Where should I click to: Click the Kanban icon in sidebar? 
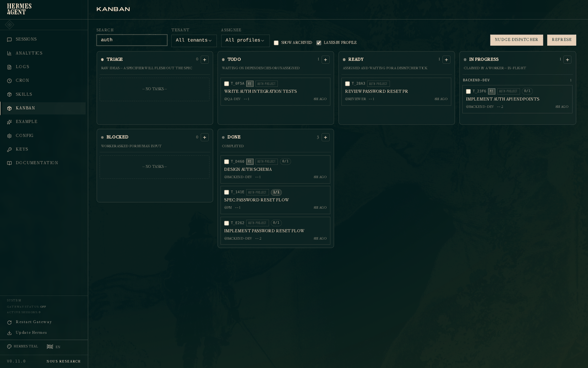9,108
